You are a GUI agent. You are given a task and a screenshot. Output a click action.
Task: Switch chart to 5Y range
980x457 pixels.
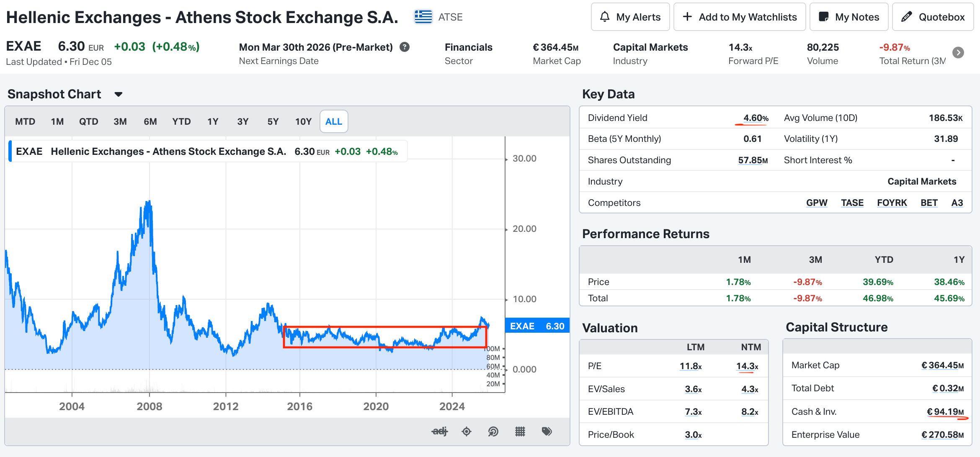pos(273,121)
